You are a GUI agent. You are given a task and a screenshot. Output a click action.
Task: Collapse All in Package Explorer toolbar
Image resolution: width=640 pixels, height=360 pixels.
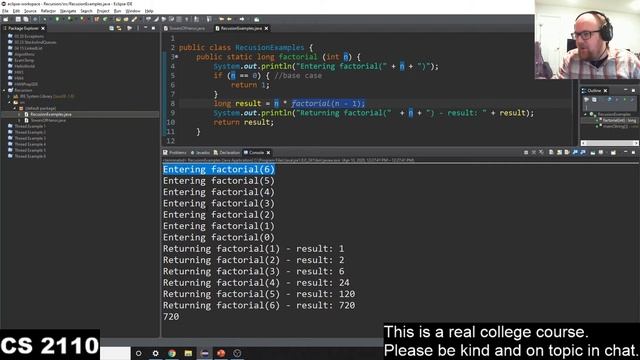[111, 28]
